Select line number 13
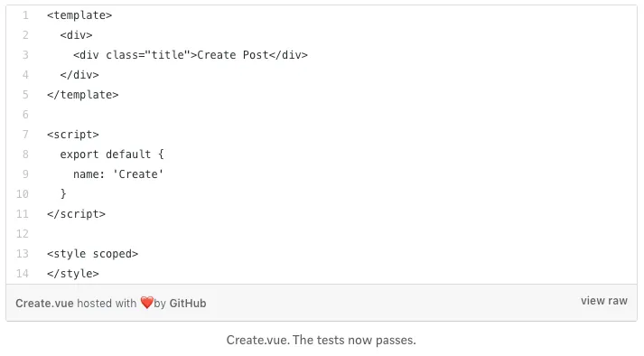Screen dimensions: 644x356 [x=23, y=254]
